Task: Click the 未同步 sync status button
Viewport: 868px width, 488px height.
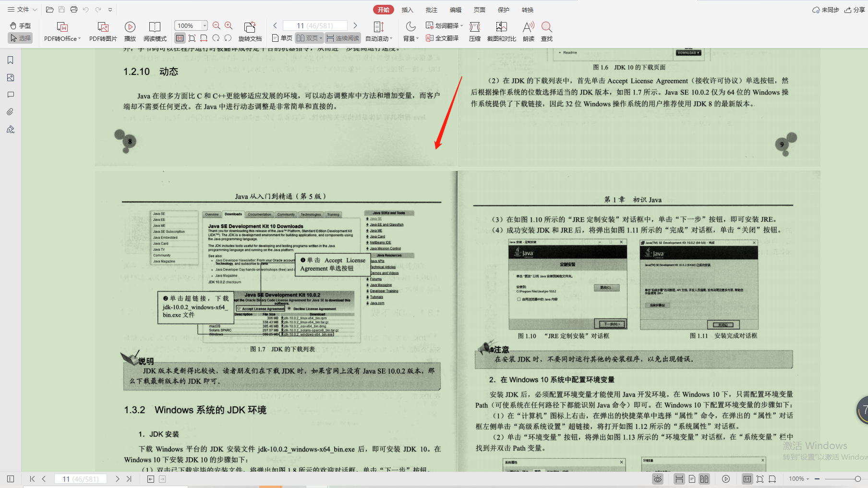Action: [x=825, y=10]
